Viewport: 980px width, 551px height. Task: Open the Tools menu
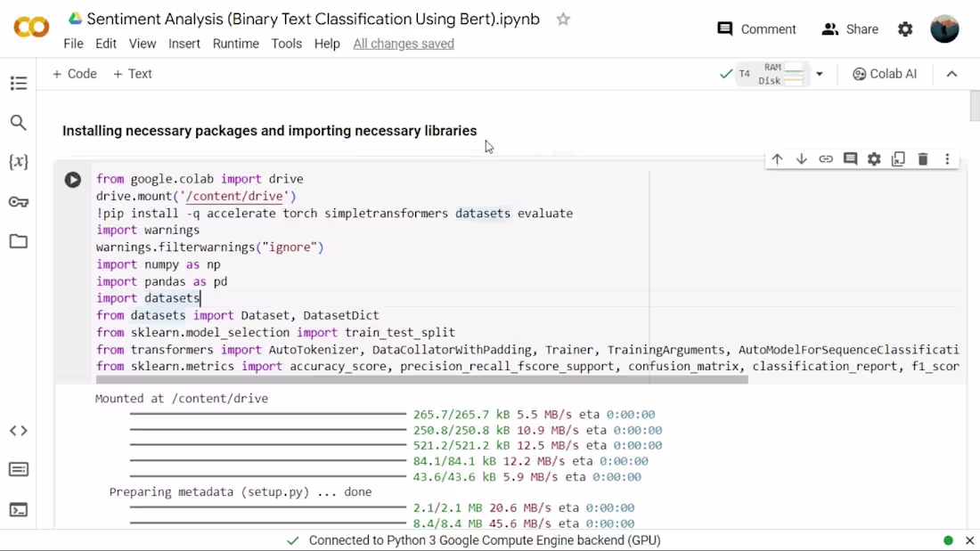click(x=286, y=43)
